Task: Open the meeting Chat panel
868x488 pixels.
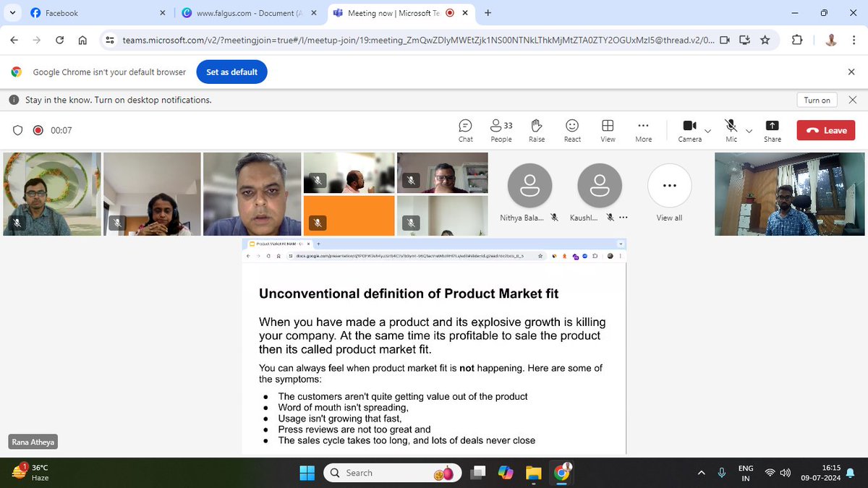Action: click(465, 130)
